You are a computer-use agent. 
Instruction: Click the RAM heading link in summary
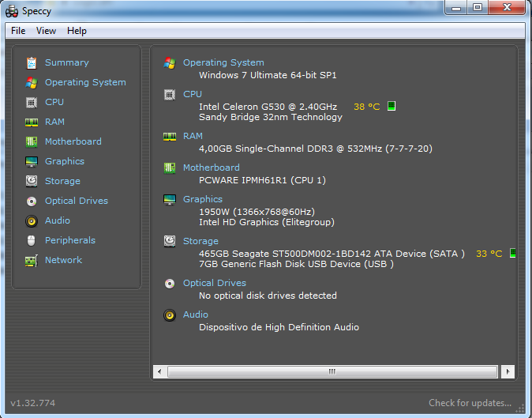193,136
